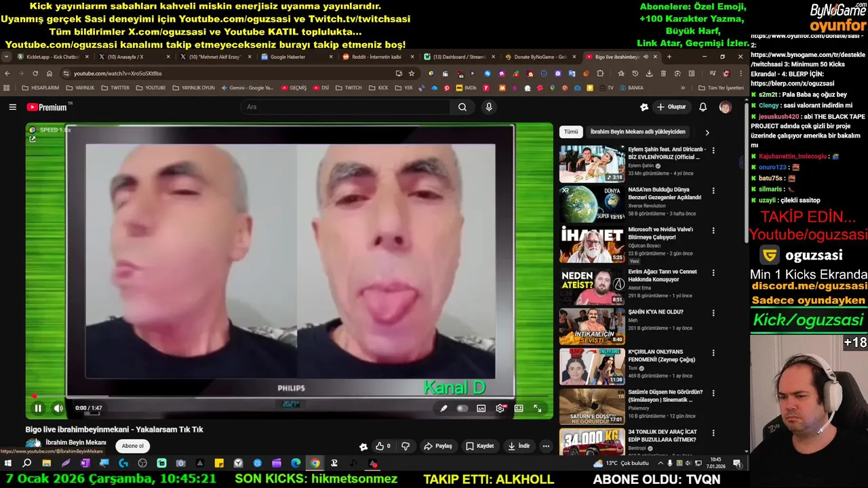Screen dimensions: 868x488
Task: Bookmark page with star icon
Action: pos(412,73)
